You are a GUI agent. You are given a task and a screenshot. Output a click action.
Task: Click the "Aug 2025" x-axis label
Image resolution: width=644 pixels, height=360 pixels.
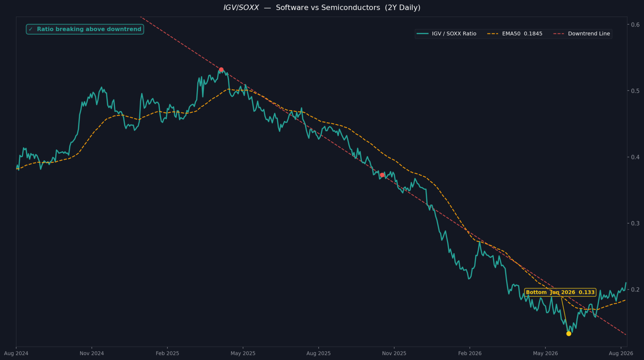(318, 354)
